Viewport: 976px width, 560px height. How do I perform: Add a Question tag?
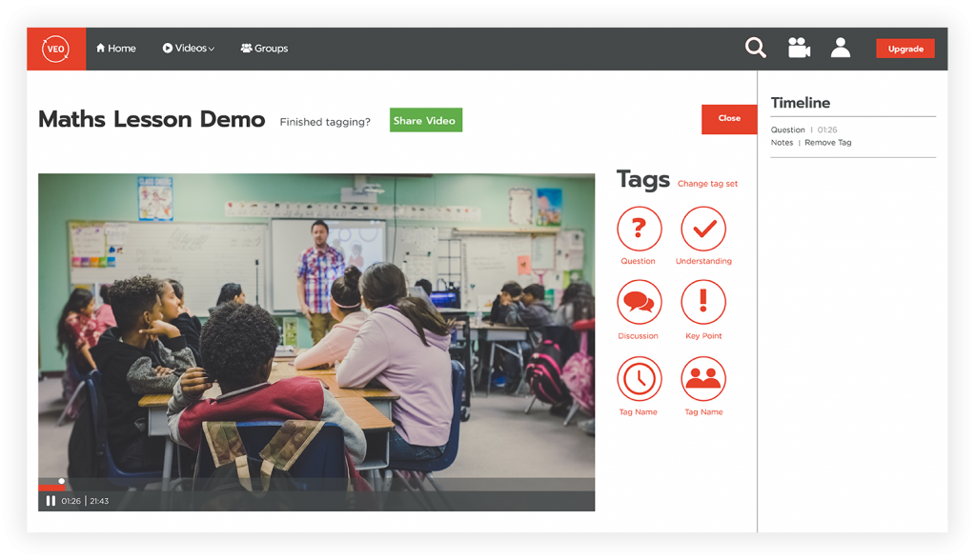(639, 229)
